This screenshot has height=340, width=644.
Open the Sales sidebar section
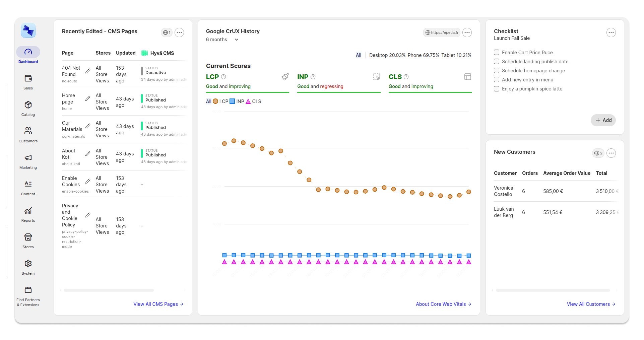(x=28, y=82)
